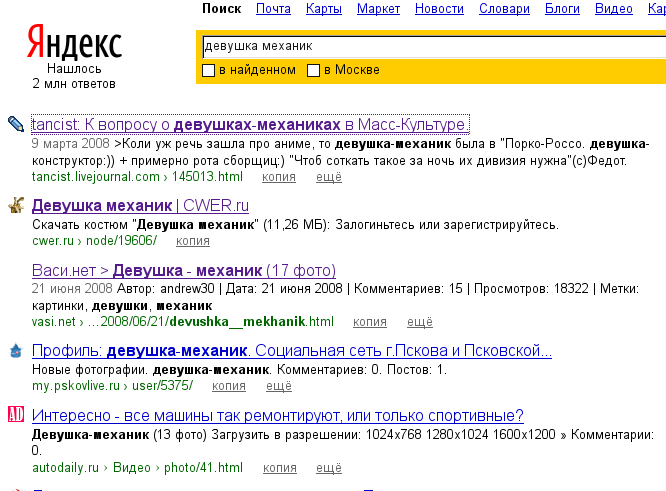
Task: Click the devushka__mekhanik.html URL segment
Action: tap(251, 322)
